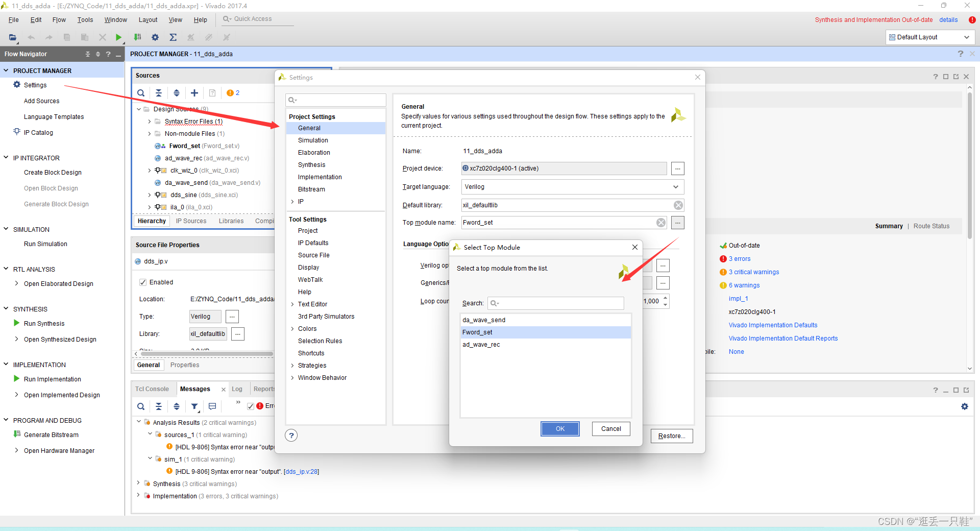980x531 pixels.
Task: Click OK in Select Top Module dialog
Action: [560, 429]
